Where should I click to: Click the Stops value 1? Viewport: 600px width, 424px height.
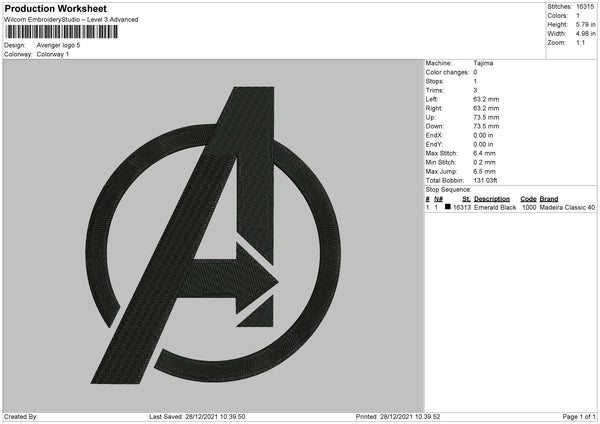click(x=475, y=82)
